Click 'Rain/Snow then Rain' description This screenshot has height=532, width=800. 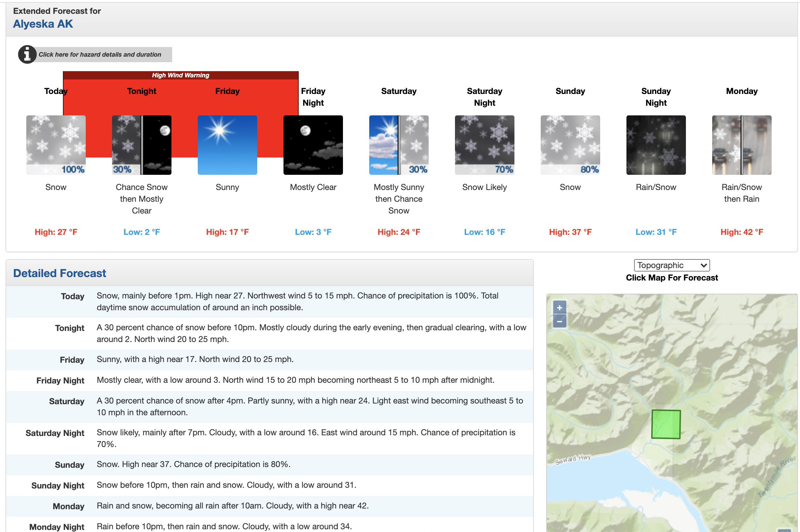[x=742, y=193]
